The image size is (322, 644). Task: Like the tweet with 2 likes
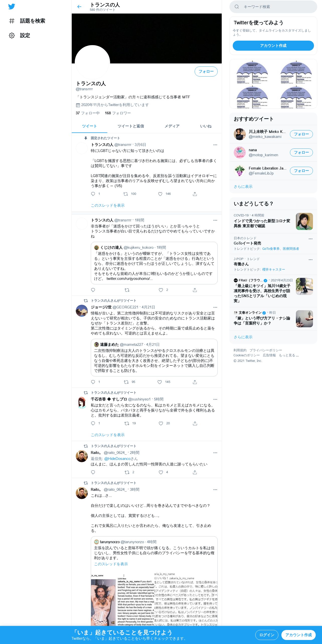pos(161,290)
